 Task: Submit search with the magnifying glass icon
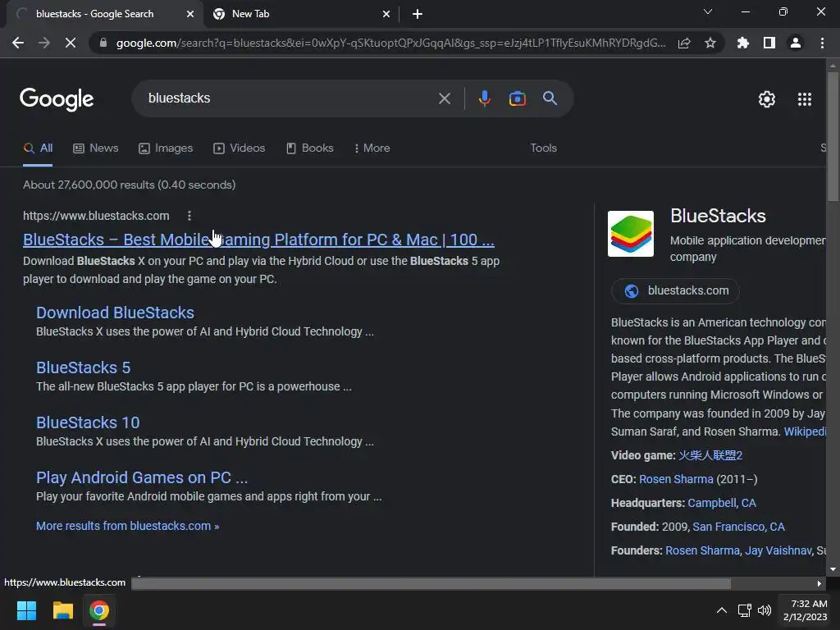(x=550, y=98)
